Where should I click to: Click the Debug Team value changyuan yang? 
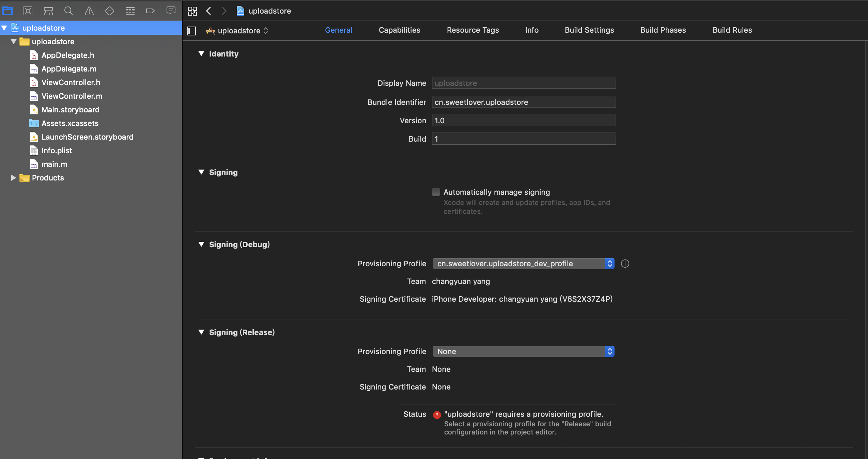[x=461, y=281]
